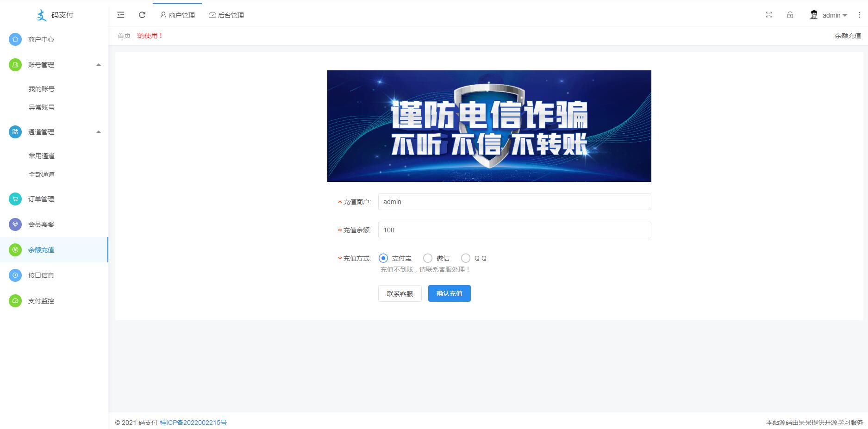Open 订单管理 cart icon in sidebar
The width and height of the screenshot is (868, 429).
click(x=15, y=199)
